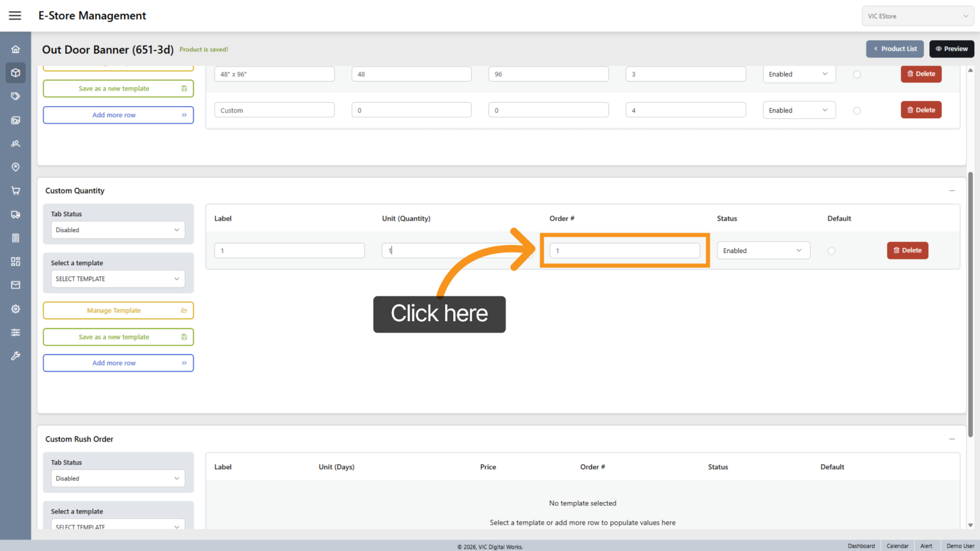980x551 pixels.
Task: Open SELECT TEMPLATE dropdown in Custom Quantity
Action: (x=118, y=279)
